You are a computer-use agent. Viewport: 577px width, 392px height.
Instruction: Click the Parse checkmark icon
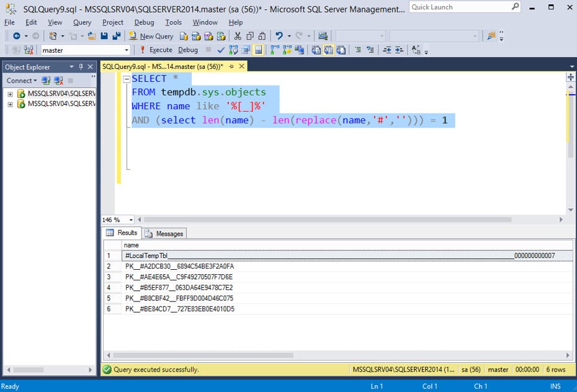pyautogui.click(x=221, y=50)
